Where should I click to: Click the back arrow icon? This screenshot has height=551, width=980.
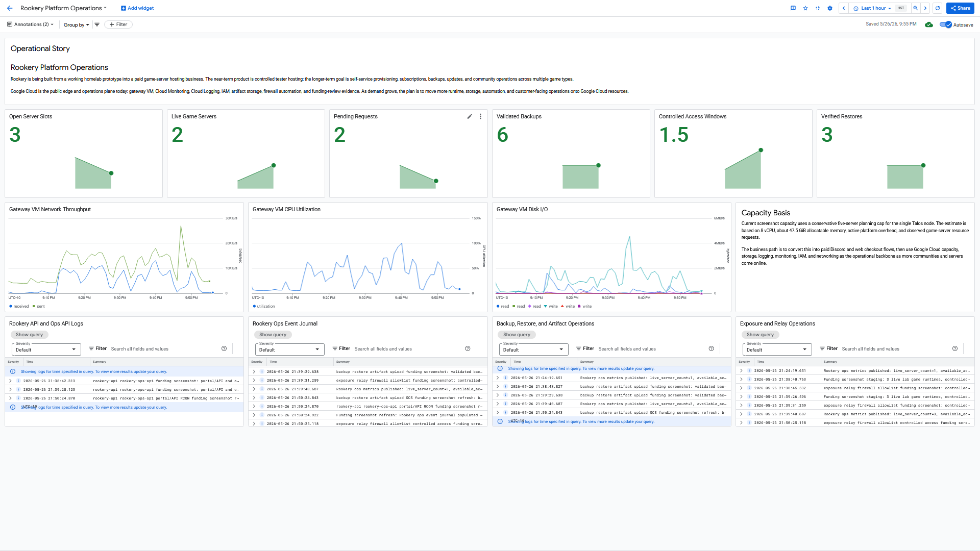(x=10, y=8)
